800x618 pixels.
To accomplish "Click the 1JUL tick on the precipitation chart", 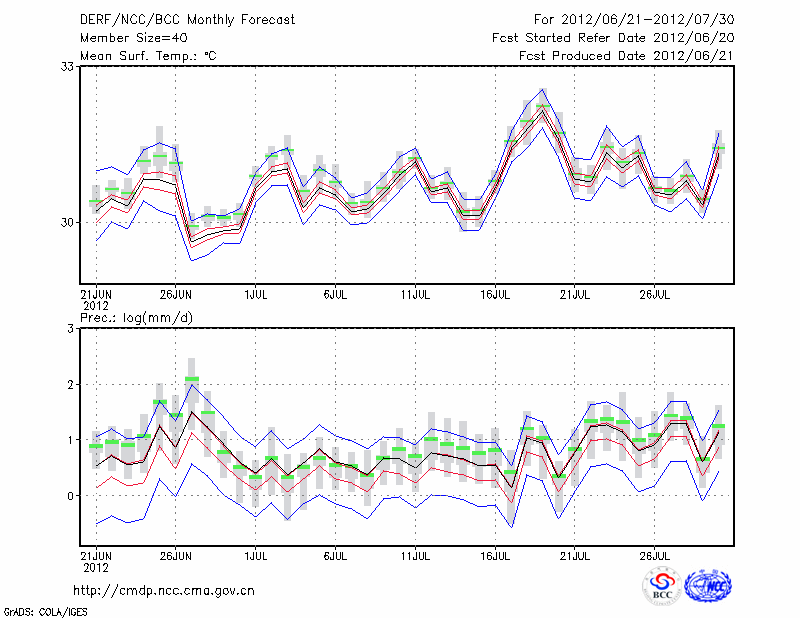I will (x=256, y=552).
